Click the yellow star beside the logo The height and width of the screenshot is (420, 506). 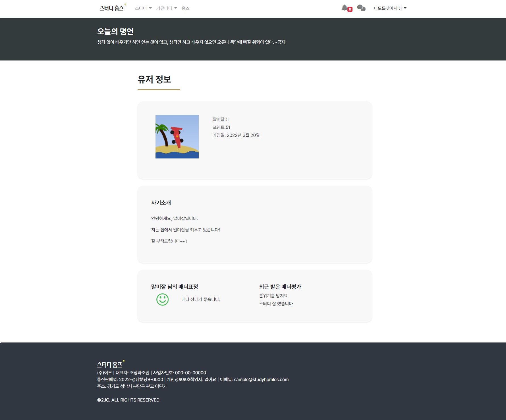pyautogui.click(x=125, y=4)
